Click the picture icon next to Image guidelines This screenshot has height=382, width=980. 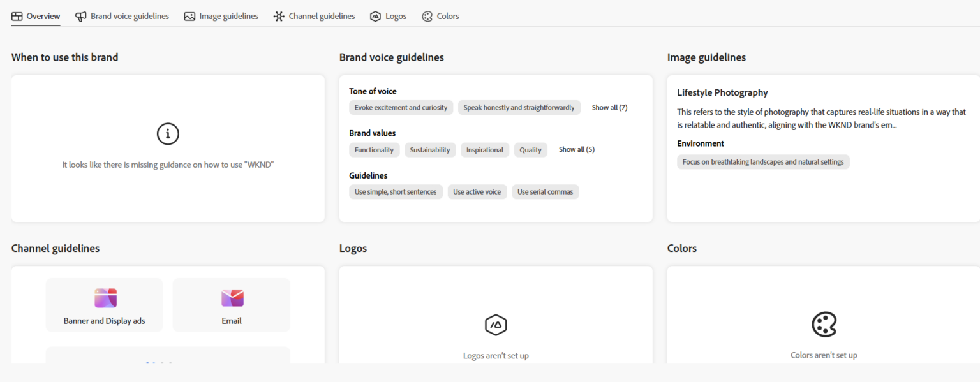(189, 16)
